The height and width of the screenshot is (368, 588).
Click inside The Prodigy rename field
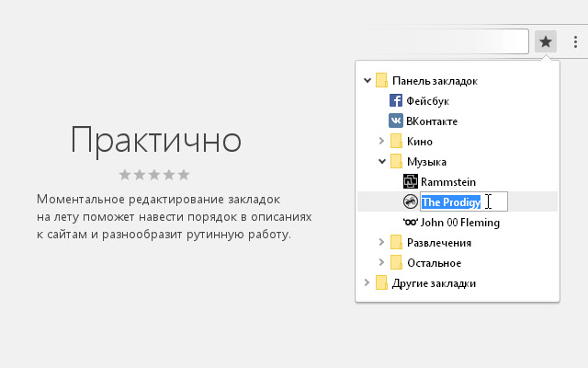pyautogui.click(x=464, y=201)
